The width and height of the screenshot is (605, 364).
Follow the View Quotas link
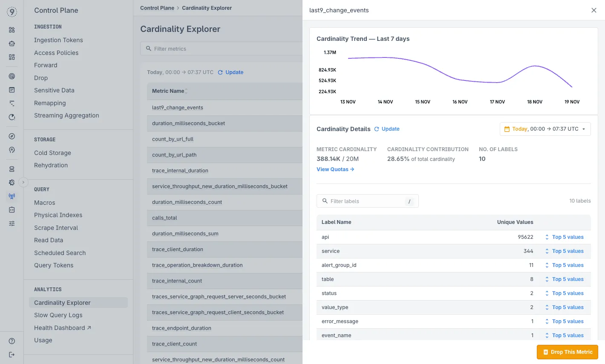click(335, 169)
